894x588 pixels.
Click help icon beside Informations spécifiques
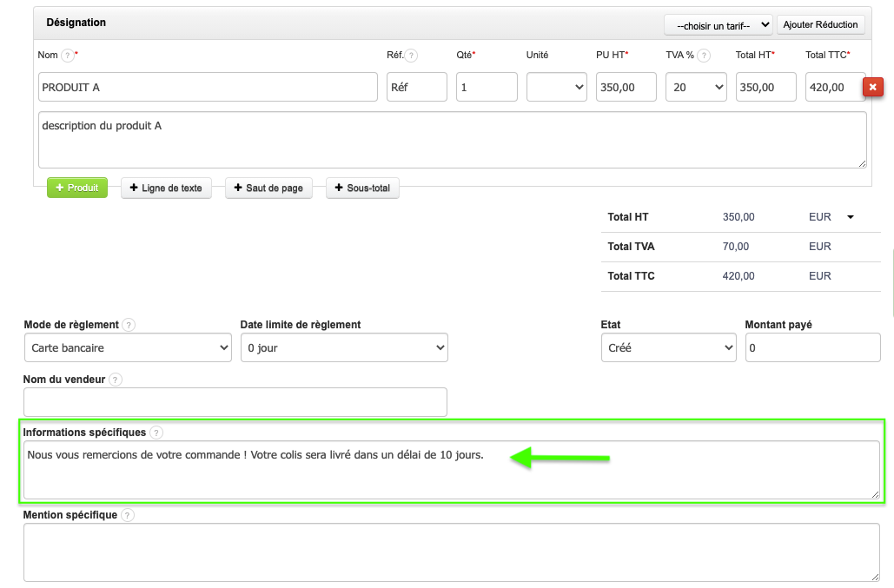pos(156,433)
